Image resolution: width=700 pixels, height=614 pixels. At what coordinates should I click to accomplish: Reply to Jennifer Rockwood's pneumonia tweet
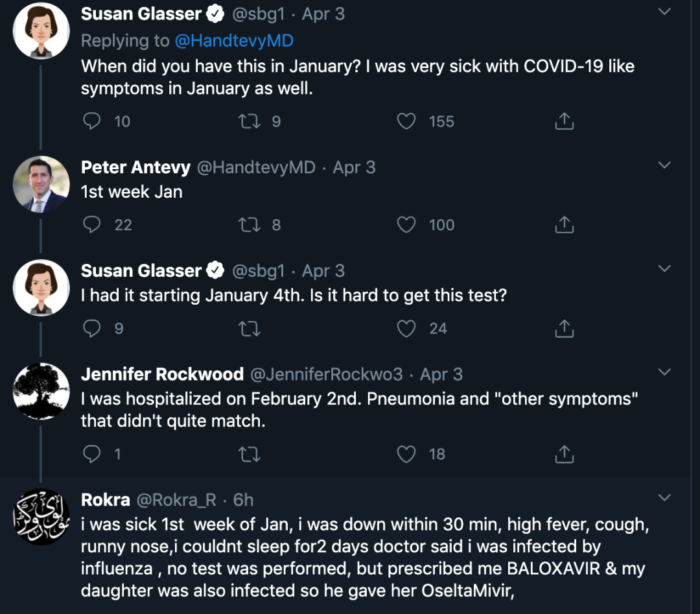[93, 454]
